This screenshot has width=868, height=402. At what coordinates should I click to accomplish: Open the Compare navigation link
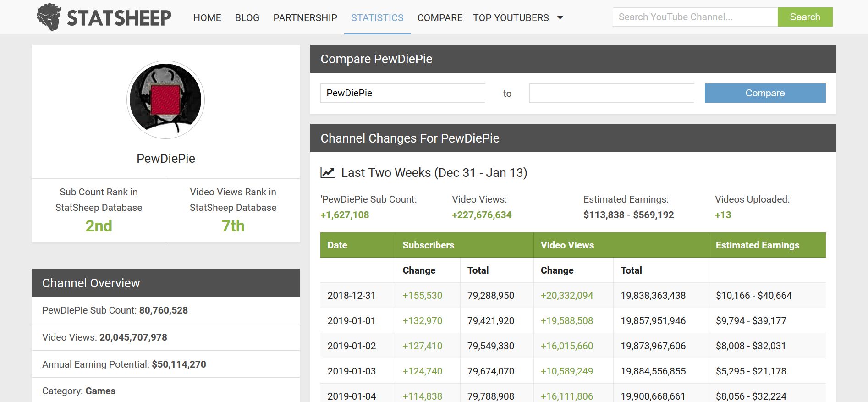pyautogui.click(x=439, y=18)
